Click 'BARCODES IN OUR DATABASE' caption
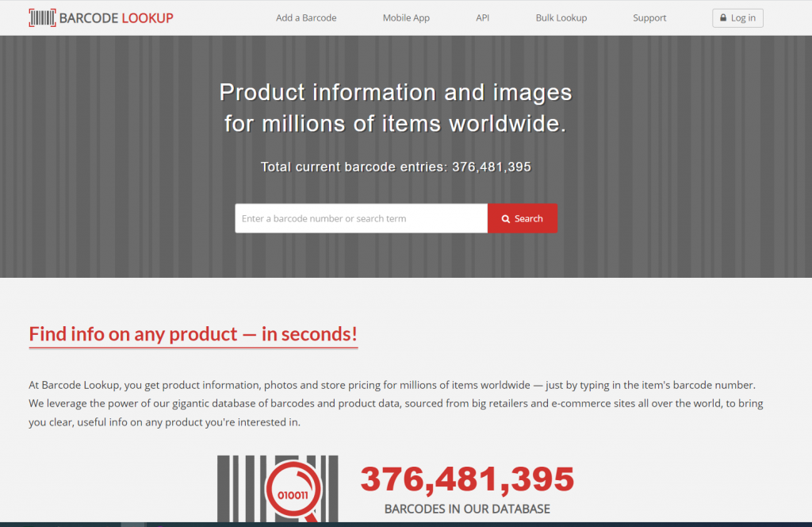 tap(467, 509)
